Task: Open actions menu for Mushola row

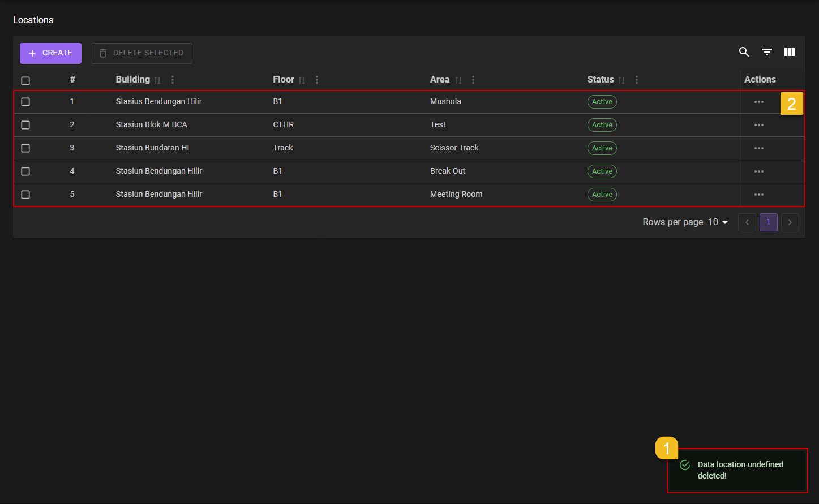Action: tap(758, 102)
